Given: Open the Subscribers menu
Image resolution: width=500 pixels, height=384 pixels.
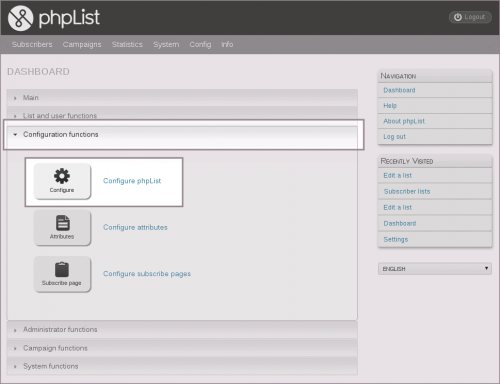Looking at the screenshot, I should [32, 44].
